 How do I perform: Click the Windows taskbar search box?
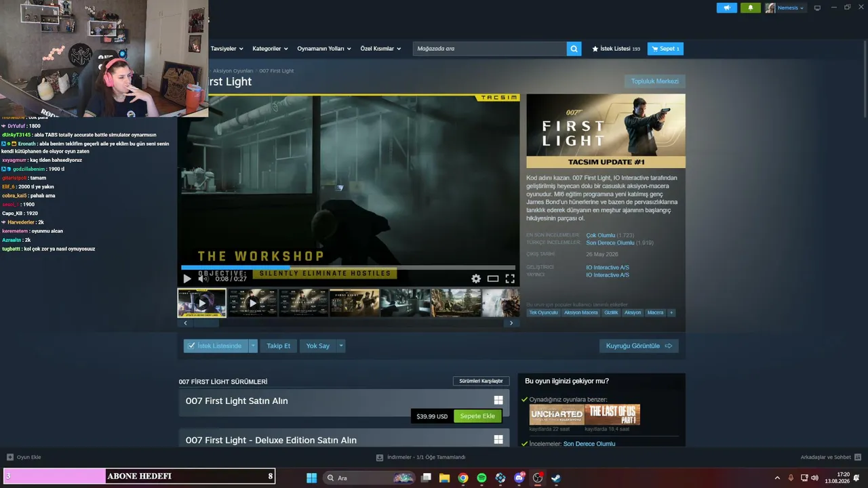click(368, 478)
